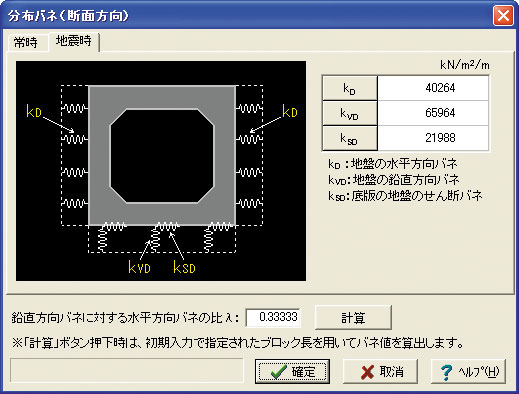The image size is (519, 394).
Task: Open help with ヘルプ(H) button
Action: click(x=468, y=371)
